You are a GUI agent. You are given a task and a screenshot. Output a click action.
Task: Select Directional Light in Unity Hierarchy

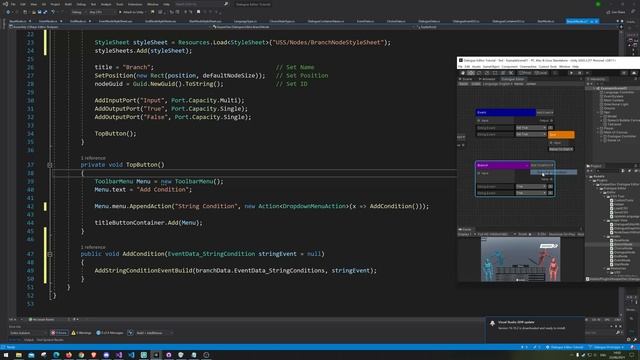(x=616, y=104)
